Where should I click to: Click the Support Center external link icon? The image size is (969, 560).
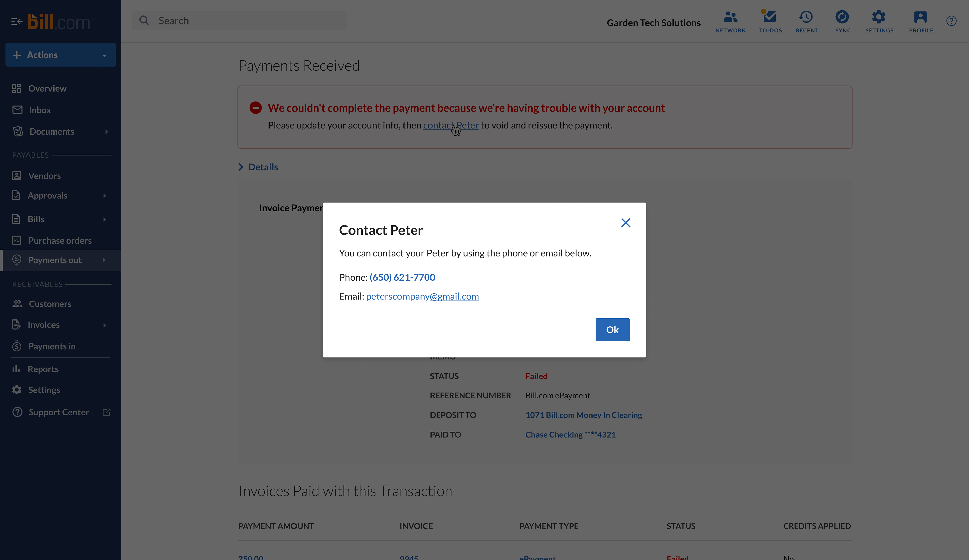(106, 412)
